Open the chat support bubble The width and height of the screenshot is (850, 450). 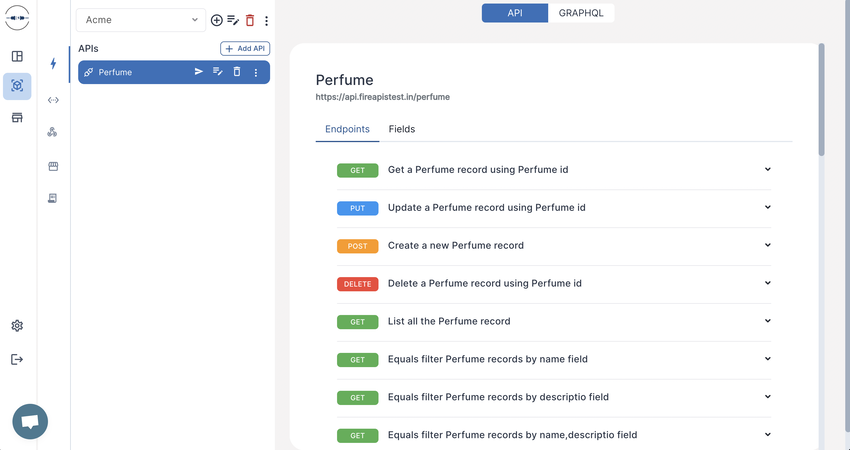pos(30,422)
